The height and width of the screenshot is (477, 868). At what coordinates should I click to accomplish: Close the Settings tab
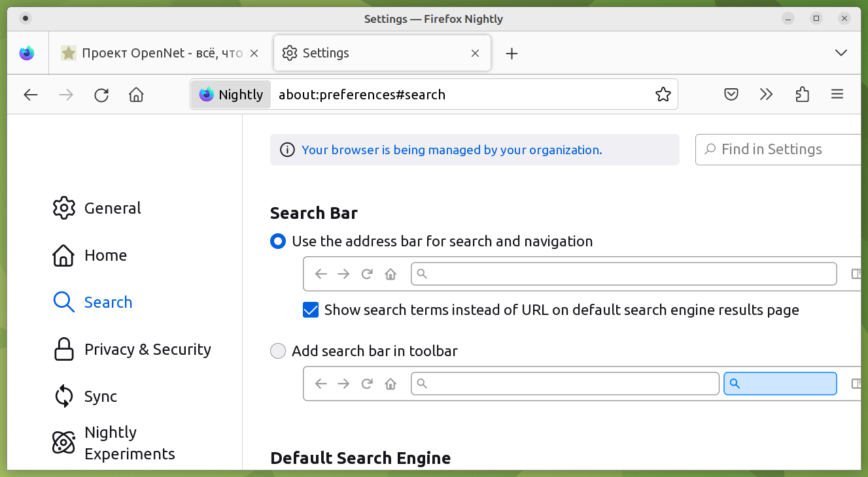[476, 54]
